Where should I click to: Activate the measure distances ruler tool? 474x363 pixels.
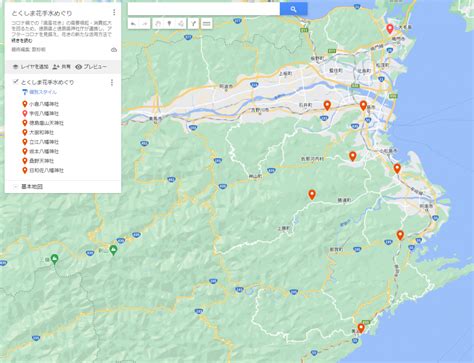pos(207,24)
